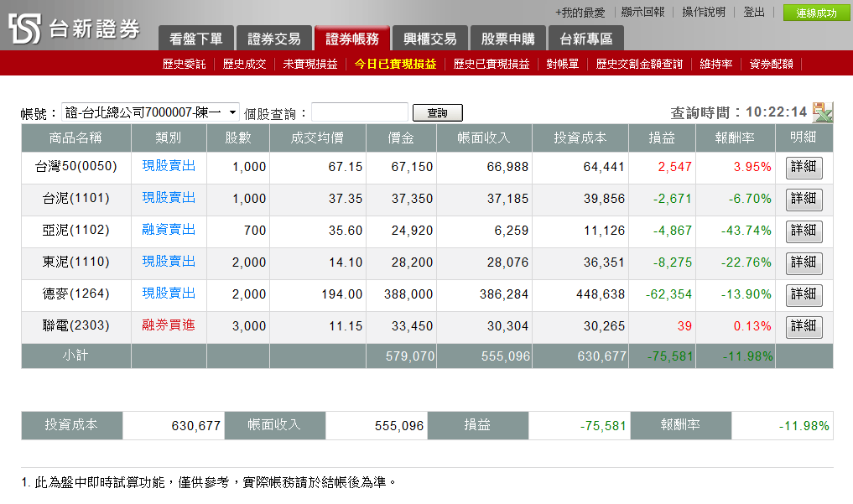Open the 對帳單 submenu item
The image size is (853, 504).
coord(562,64)
